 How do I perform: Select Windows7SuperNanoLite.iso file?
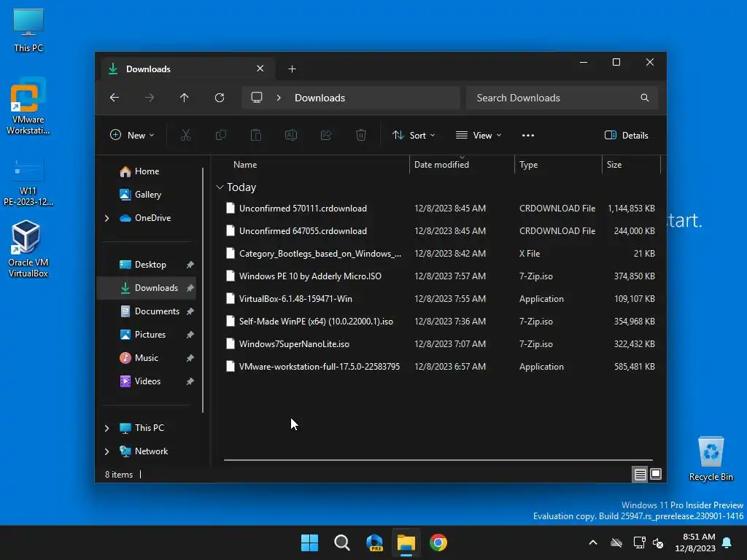(440, 344)
